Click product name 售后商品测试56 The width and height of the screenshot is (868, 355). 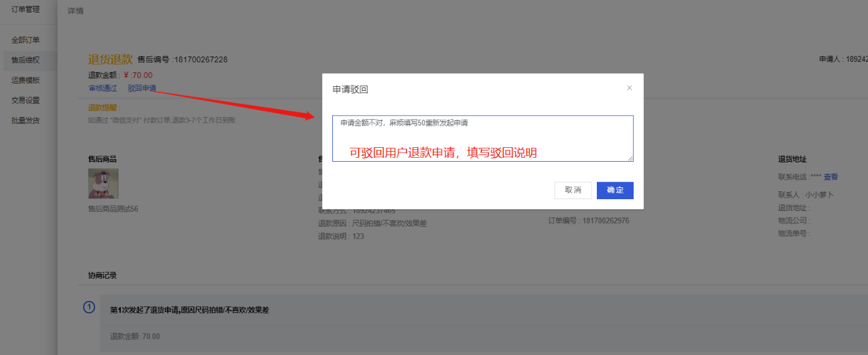click(113, 209)
